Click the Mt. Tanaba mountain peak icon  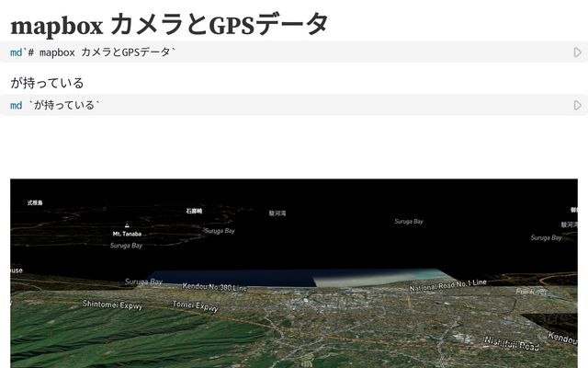pos(127,225)
